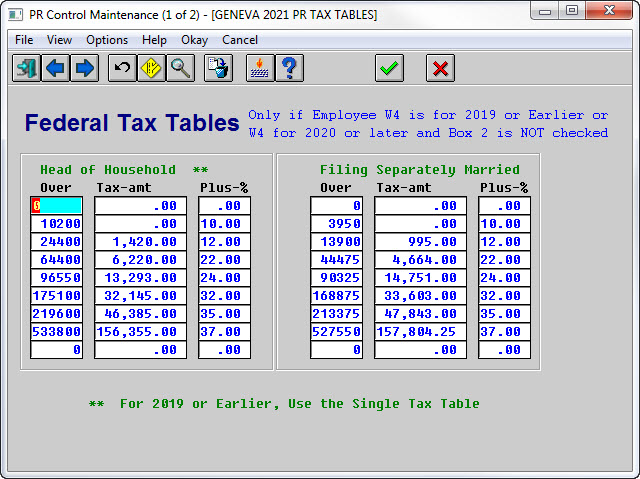Click Filing Separately Over field 90325
The width and height of the screenshot is (640, 479).
(x=336, y=277)
